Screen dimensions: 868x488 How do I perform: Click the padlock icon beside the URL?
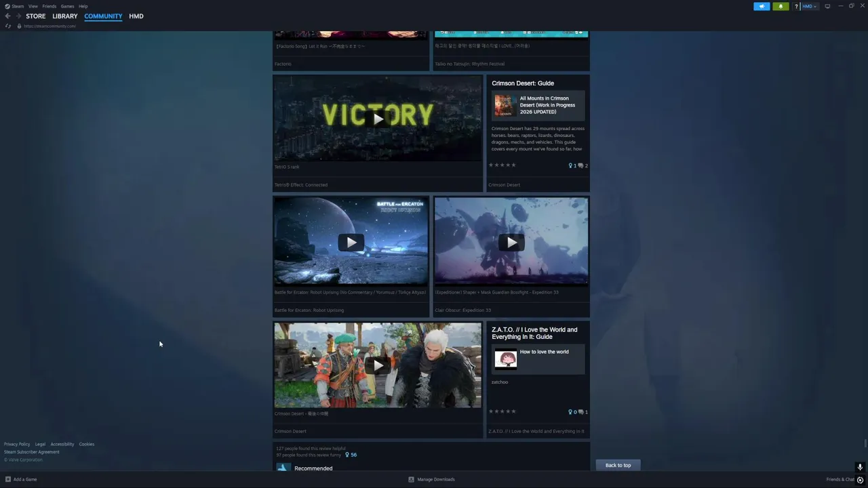point(19,26)
